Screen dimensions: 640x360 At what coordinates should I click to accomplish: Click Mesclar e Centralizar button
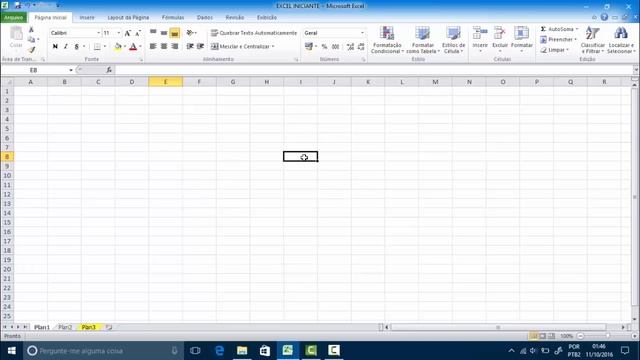[x=240, y=47]
